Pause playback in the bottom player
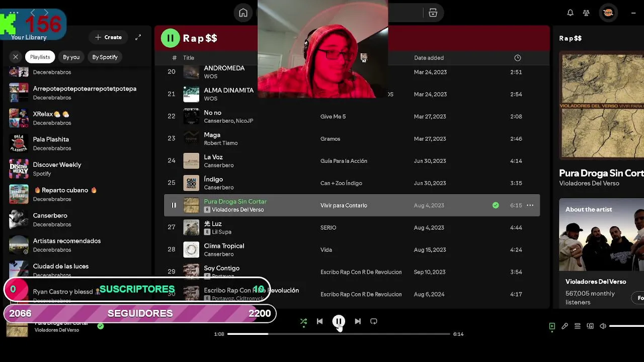 coord(339,321)
